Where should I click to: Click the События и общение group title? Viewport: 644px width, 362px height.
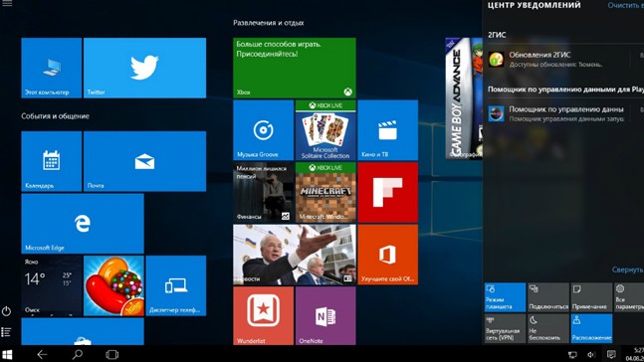[55, 116]
